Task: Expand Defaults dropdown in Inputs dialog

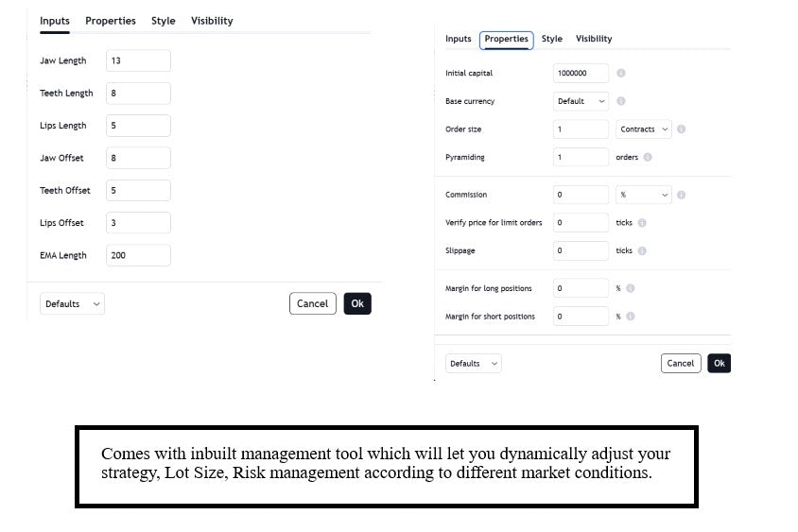Action: coord(72,303)
